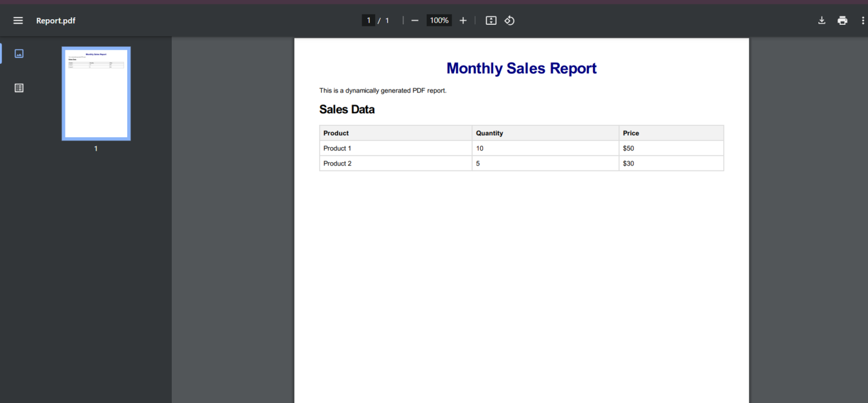Open the document outline panel icon

coord(19,87)
